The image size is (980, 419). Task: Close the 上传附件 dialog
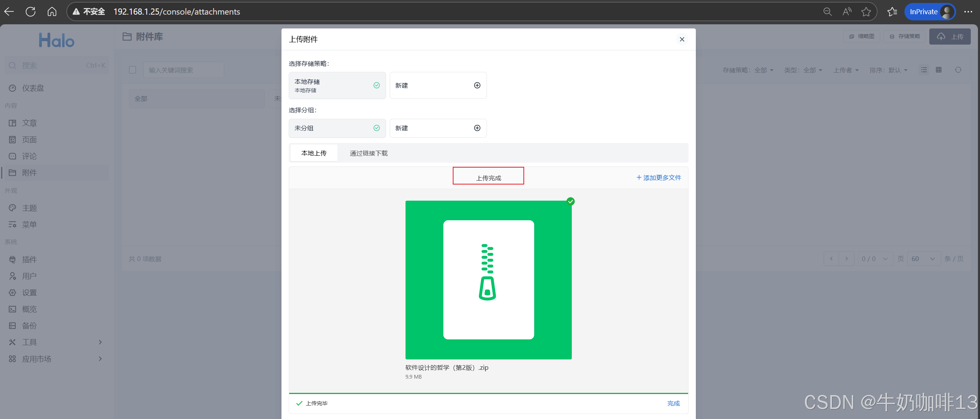coord(682,39)
